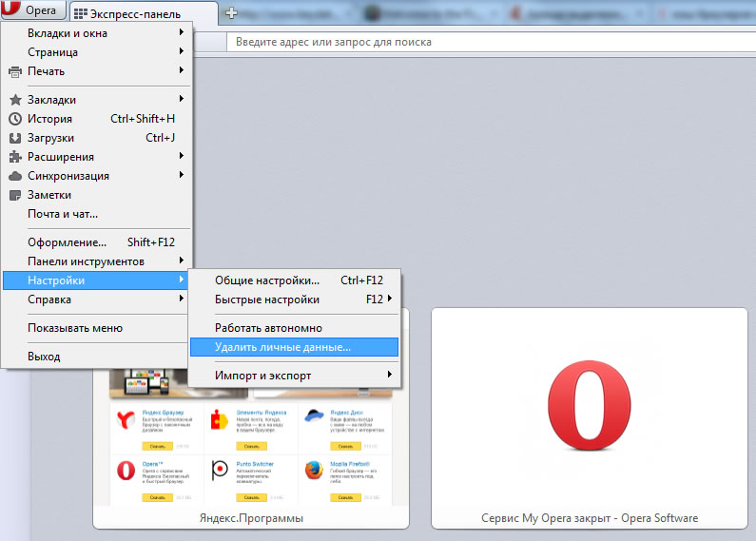Click the download icon beside Загрузки
756x541 pixels.
click(x=15, y=138)
